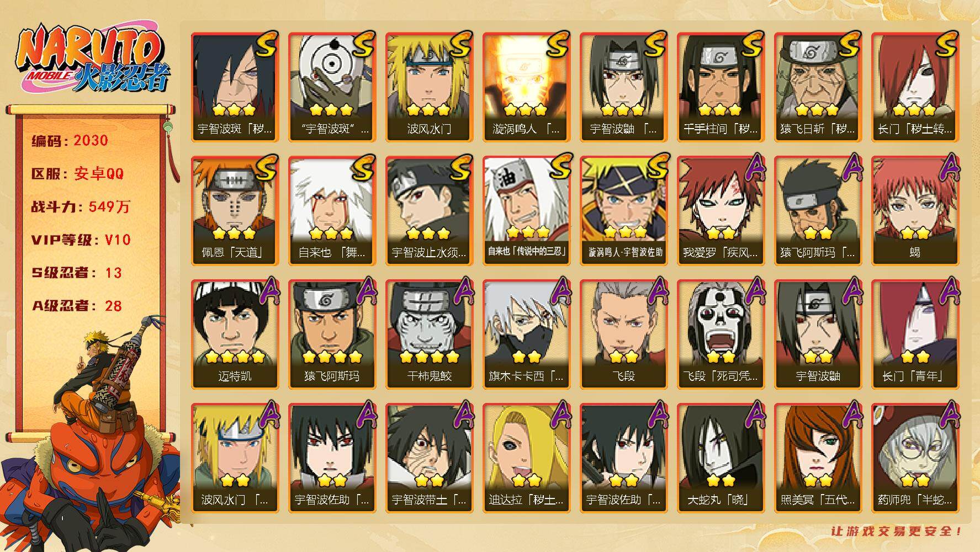980x552 pixels.
Task: Click the Naruto Mobile 火影忍者 logo
Action: point(92,60)
